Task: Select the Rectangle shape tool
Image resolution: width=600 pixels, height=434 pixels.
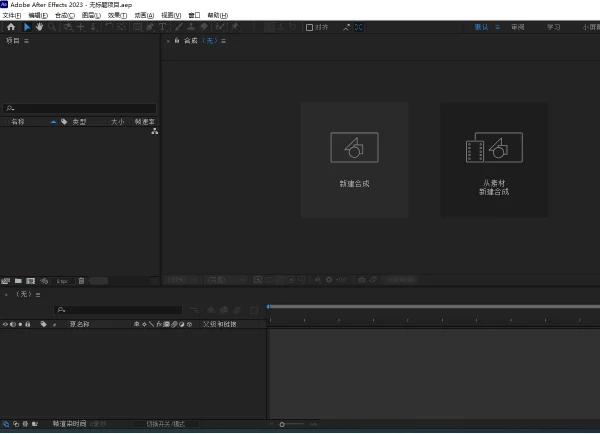Action: pyautogui.click(x=137, y=27)
